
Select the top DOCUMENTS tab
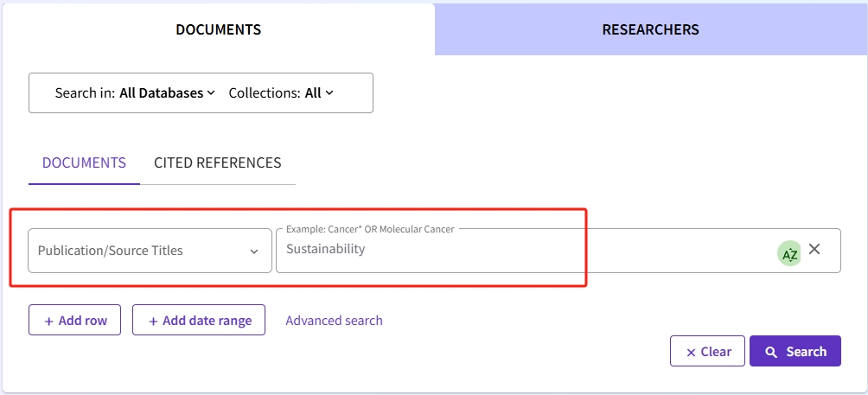point(218,29)
